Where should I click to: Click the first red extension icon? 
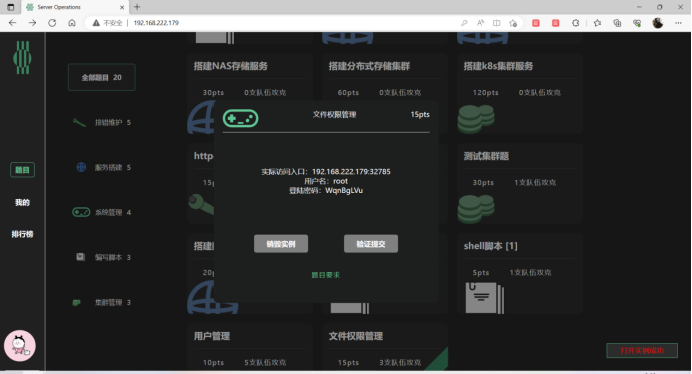[x=536, y=23]
